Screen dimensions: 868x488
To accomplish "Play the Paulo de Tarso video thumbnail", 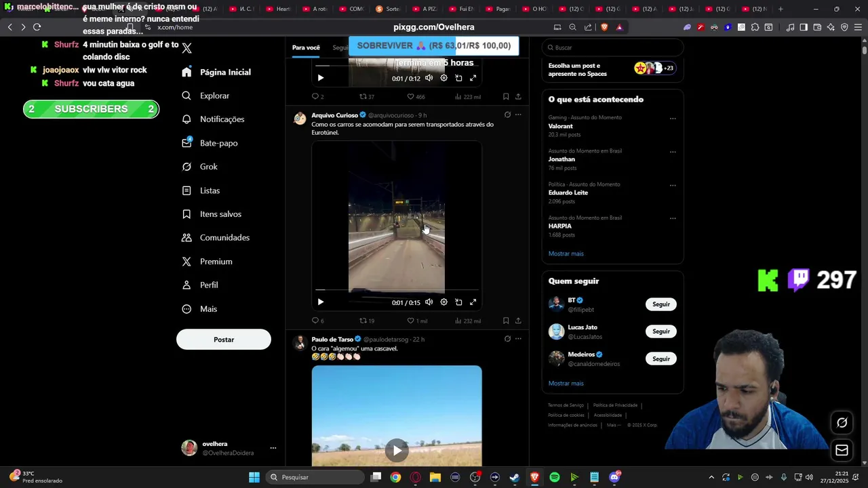I will tap(397, 450).
